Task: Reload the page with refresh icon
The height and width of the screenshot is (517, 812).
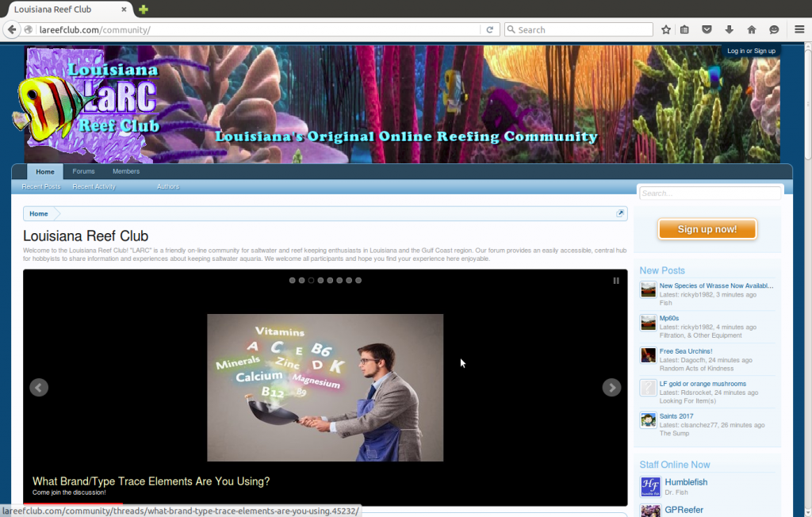Action: pos(490,29)
